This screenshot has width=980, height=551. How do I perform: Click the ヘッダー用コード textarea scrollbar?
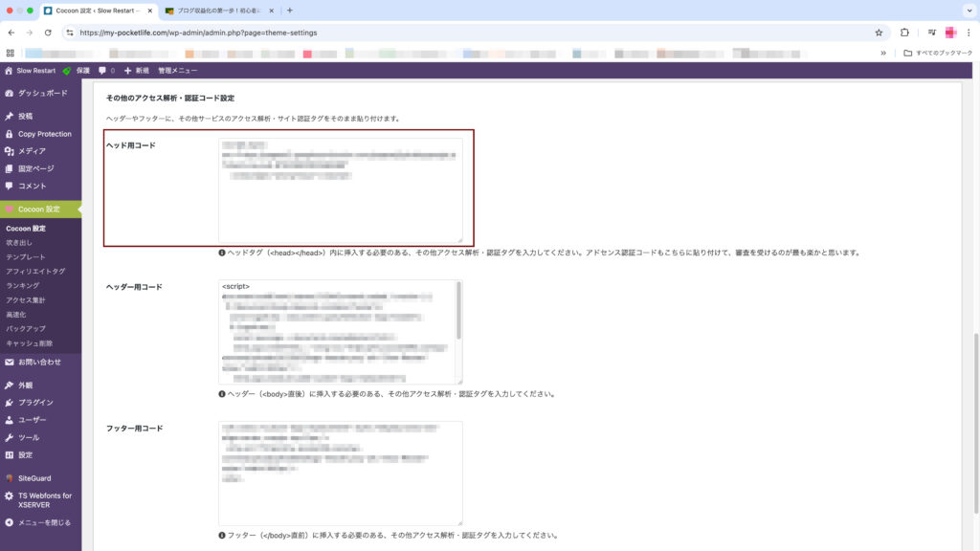pos(459,311)
